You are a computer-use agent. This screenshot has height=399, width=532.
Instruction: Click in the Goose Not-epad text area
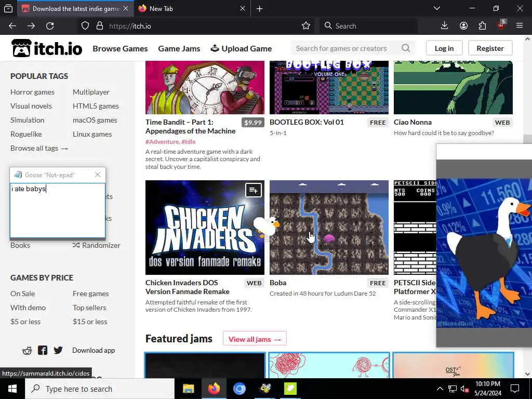coord(58,210)
